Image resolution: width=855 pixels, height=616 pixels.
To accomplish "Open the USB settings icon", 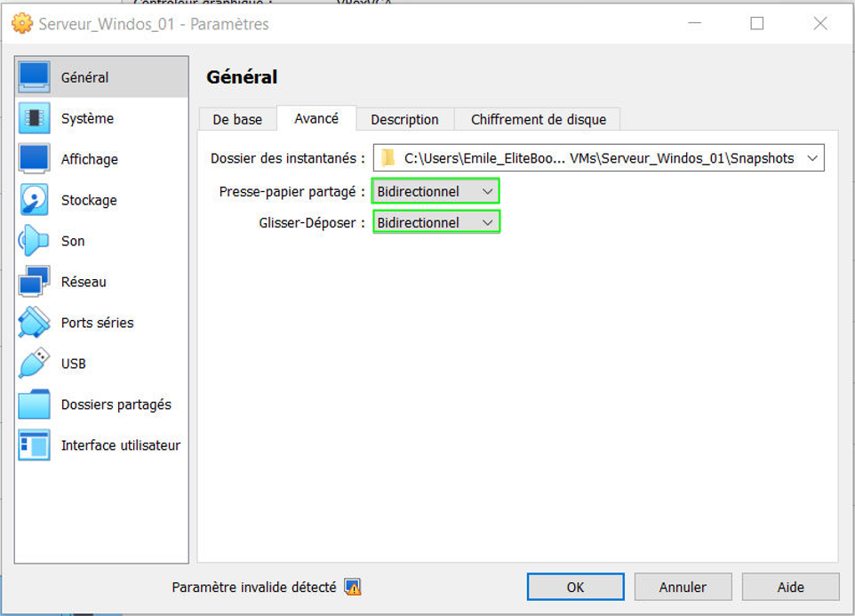I will pos(35,364).
